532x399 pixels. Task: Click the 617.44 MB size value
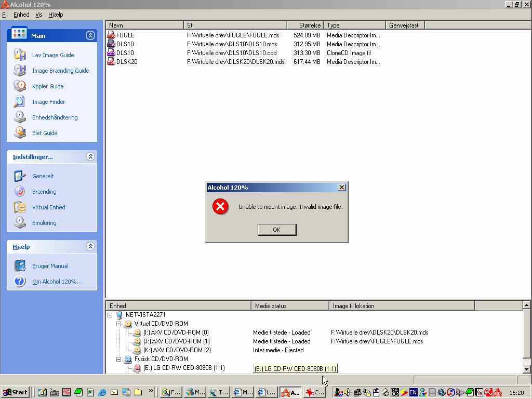(x=307, y=62)
